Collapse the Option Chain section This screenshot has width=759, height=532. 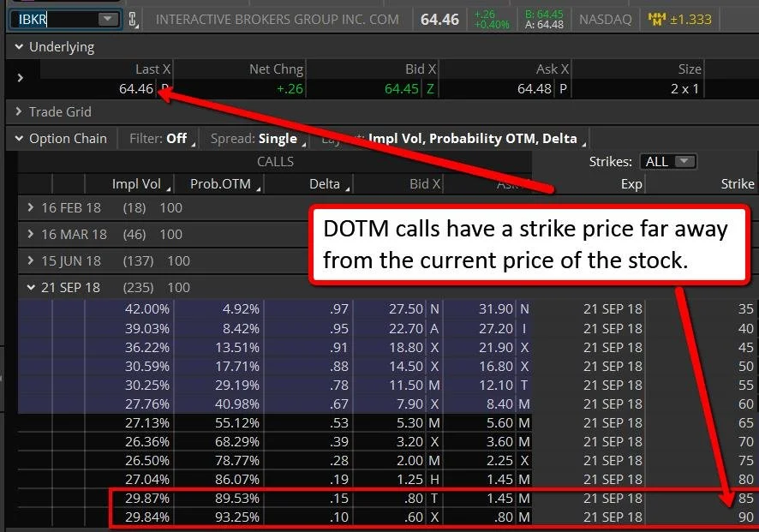[20, 139]
